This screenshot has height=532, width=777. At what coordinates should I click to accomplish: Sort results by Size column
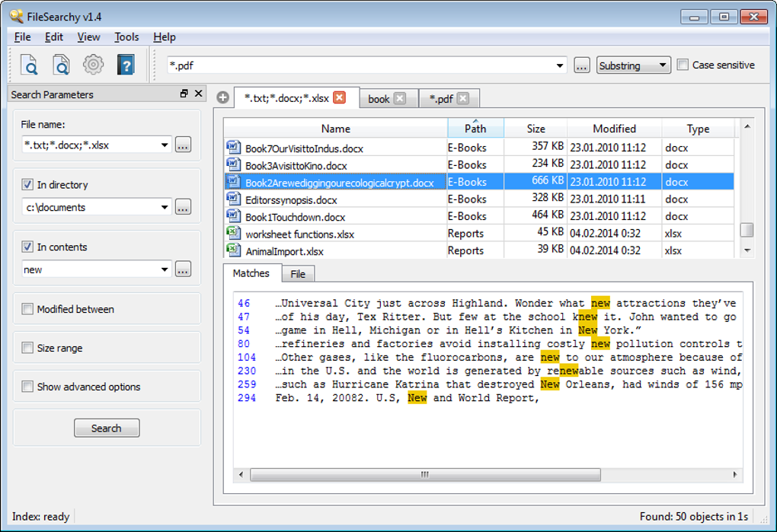[x=536, y=129]
